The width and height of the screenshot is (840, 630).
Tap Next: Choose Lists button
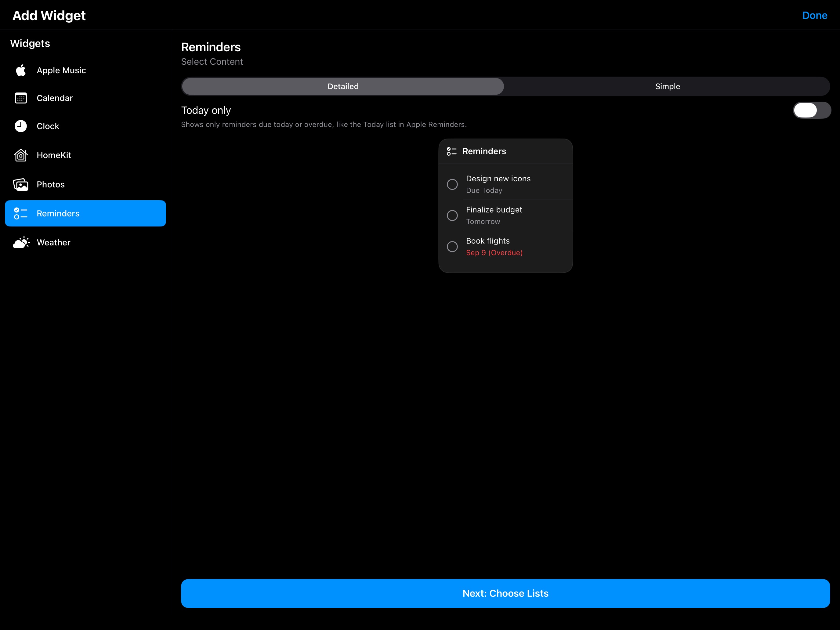pos(505,593)
